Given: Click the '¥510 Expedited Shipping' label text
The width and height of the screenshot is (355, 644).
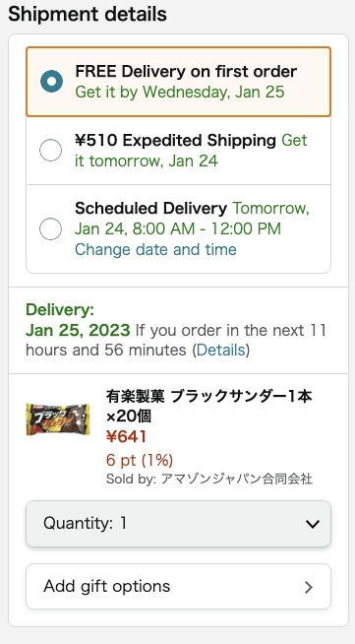Looking at the screenshot, I should coord(175,141).
